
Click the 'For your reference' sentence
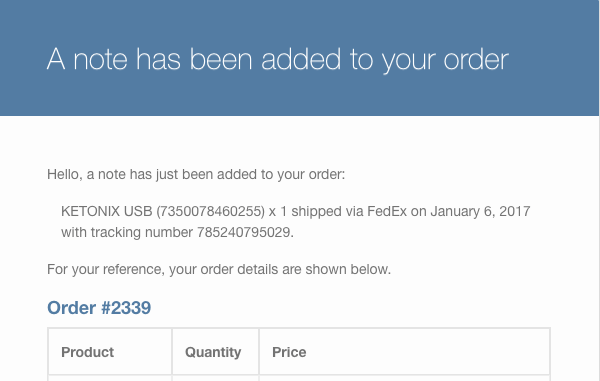pyautogui.click(x=219, y=269)
